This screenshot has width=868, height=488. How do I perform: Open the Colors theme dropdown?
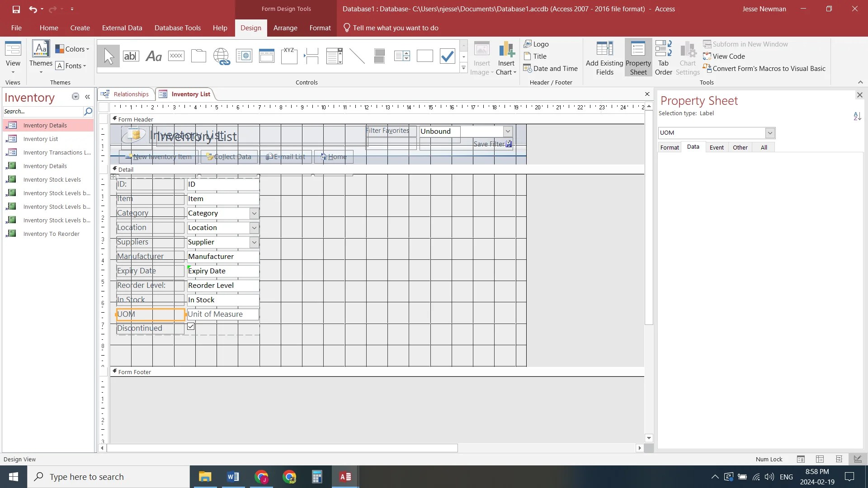click(x=72, y=49)
